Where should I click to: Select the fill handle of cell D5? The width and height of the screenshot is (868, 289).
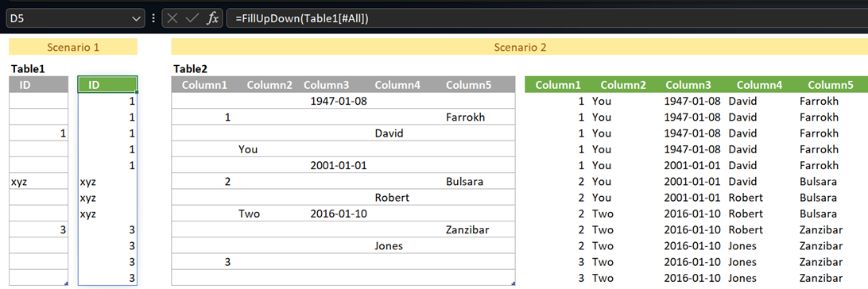click(137, 93)
